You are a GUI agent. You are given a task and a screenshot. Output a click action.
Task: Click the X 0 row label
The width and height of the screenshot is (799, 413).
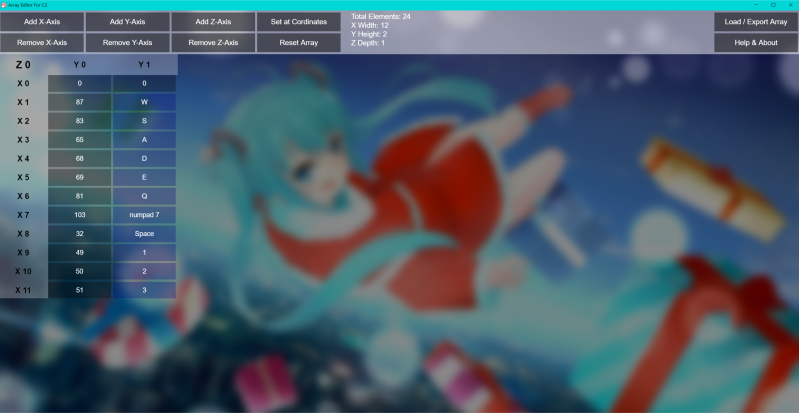[x=23, y=84]
